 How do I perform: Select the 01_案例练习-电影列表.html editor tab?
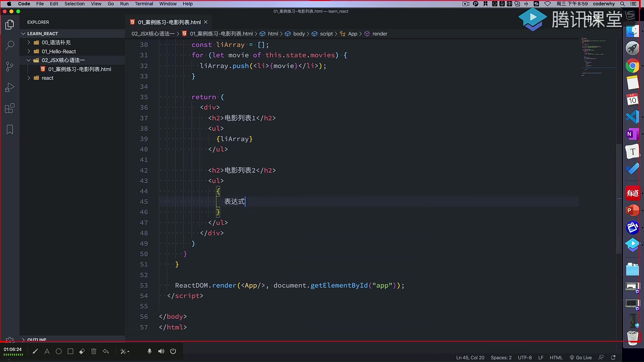pos(169,22)
